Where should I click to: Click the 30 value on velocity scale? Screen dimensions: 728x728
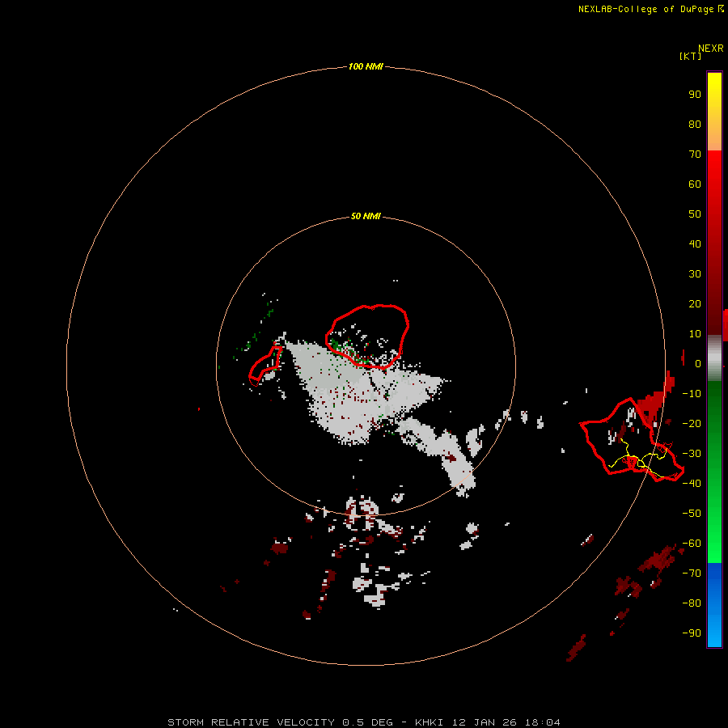695,274
